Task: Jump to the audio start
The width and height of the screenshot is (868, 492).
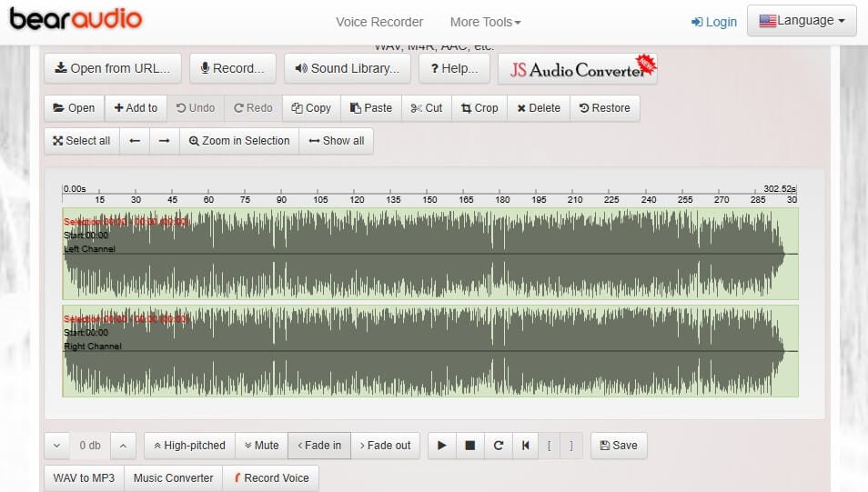Action: coord(525,446)
